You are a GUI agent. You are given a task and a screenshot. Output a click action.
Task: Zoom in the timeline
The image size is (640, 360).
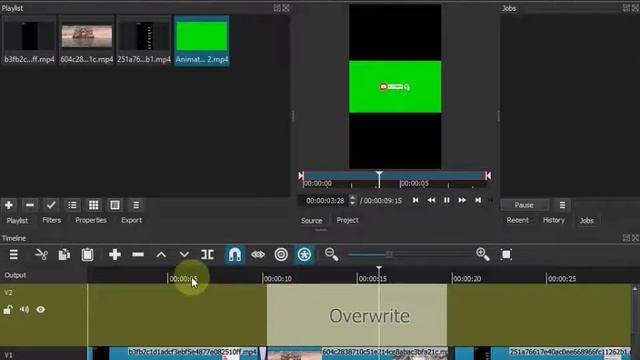[x=483, y=255]
